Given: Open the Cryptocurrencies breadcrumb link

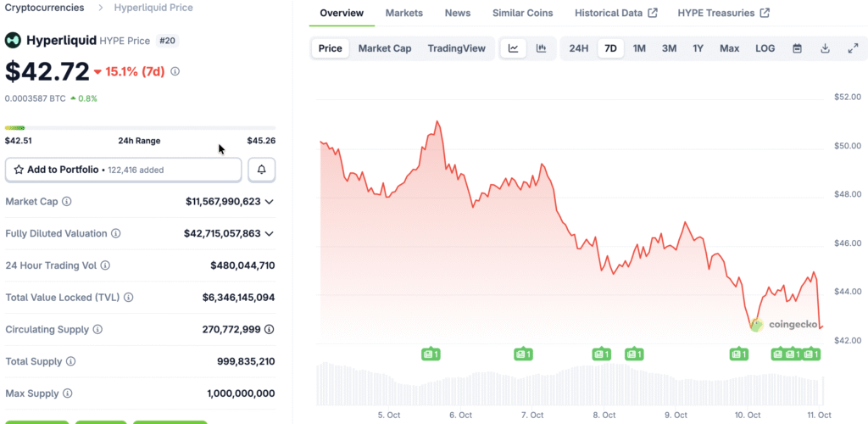Looking at the screenshot, I should point(44,8).
